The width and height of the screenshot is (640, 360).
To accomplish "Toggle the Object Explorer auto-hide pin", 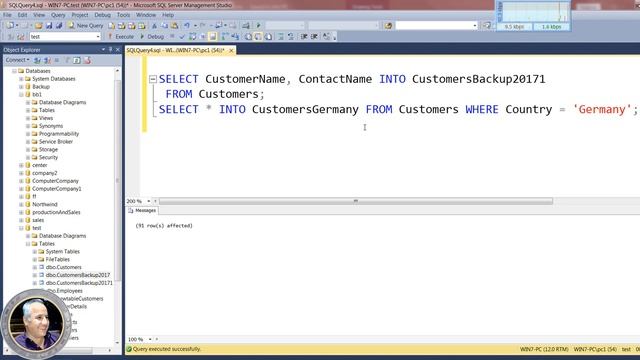I will coord(110,49).
